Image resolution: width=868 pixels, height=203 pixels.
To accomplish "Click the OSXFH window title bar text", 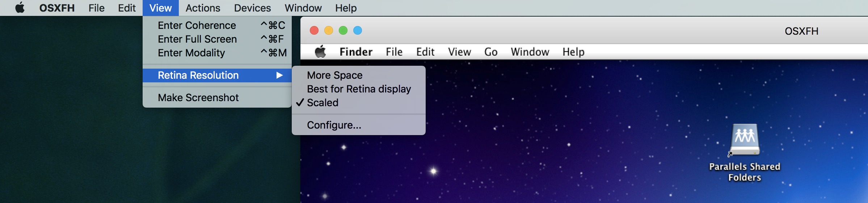I will pos(801,31).
